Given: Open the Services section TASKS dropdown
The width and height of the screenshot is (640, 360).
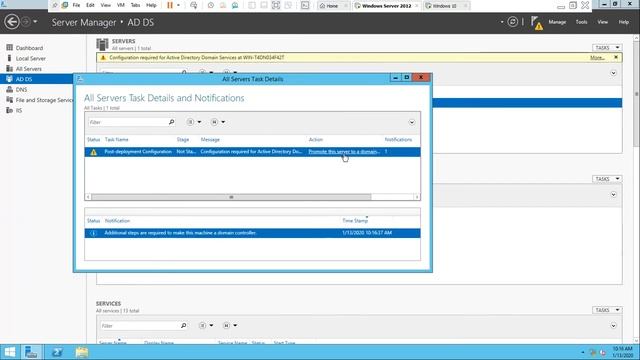Looking at the screenshot, I should coord(607,310).
